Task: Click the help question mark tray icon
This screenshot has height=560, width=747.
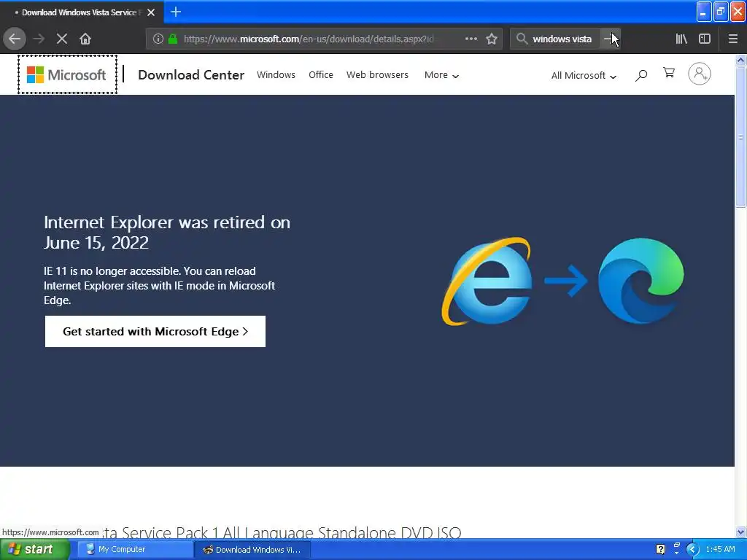Action: click(x=660, y=550)
